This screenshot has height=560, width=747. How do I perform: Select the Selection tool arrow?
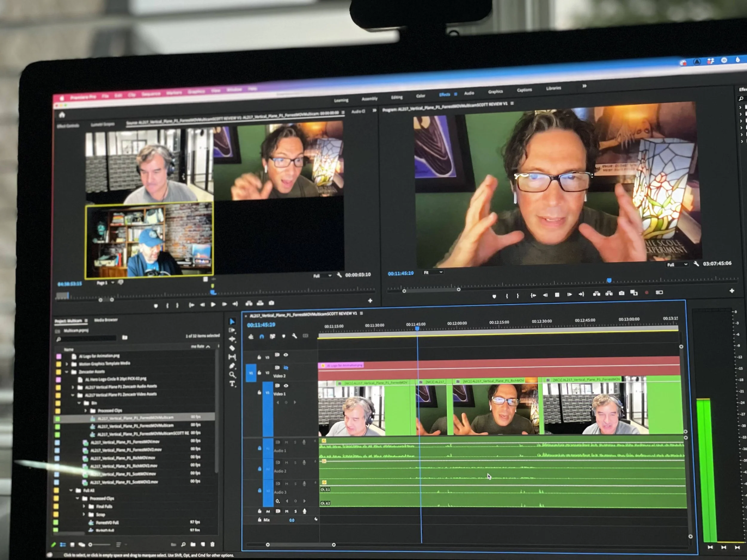click(x=232, y=322)
